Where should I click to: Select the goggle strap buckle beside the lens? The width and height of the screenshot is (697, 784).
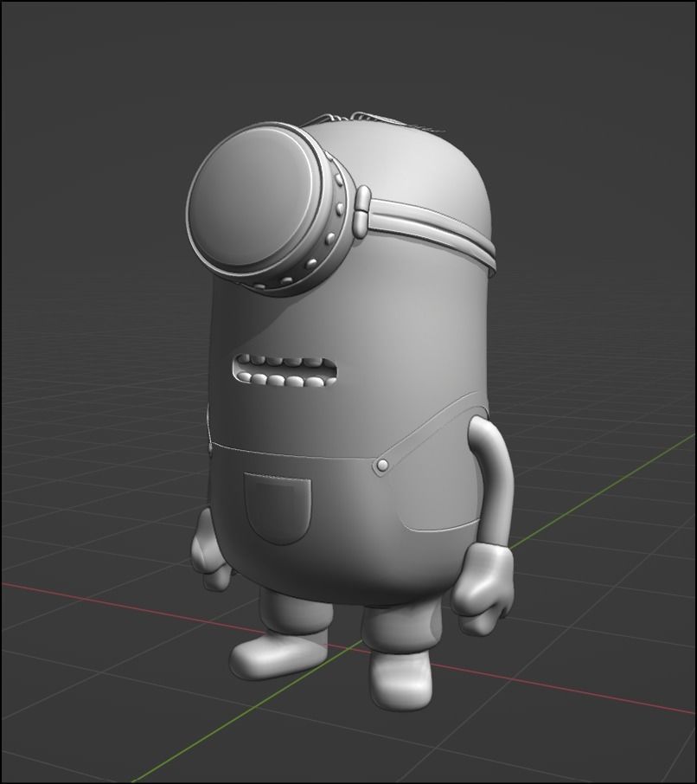(362, 211)
